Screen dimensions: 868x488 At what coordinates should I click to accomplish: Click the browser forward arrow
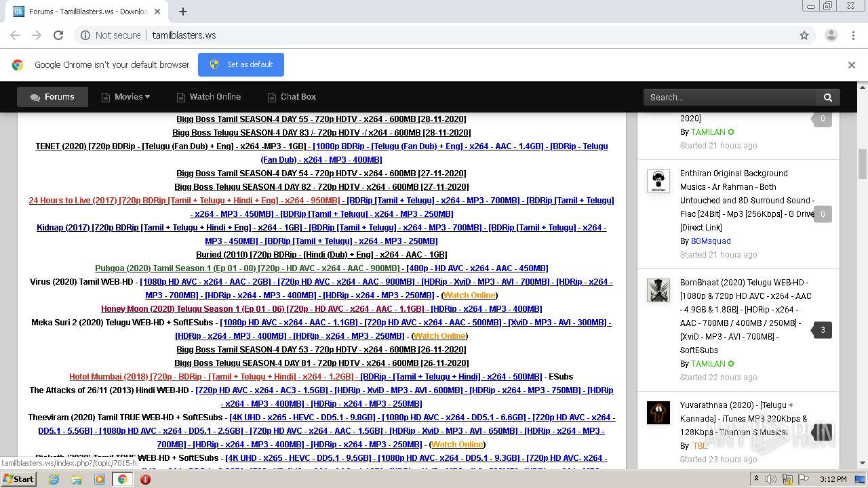[37, 35]
